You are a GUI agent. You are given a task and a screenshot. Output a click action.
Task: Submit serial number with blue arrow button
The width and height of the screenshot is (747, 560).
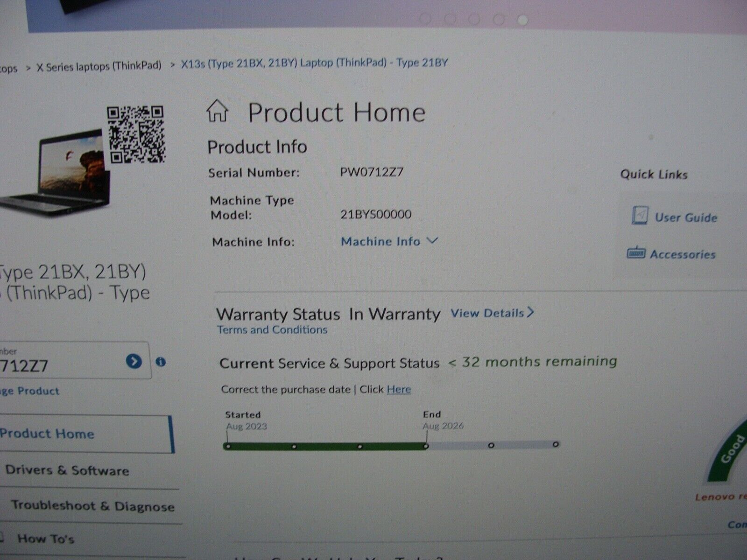[134, 361]
